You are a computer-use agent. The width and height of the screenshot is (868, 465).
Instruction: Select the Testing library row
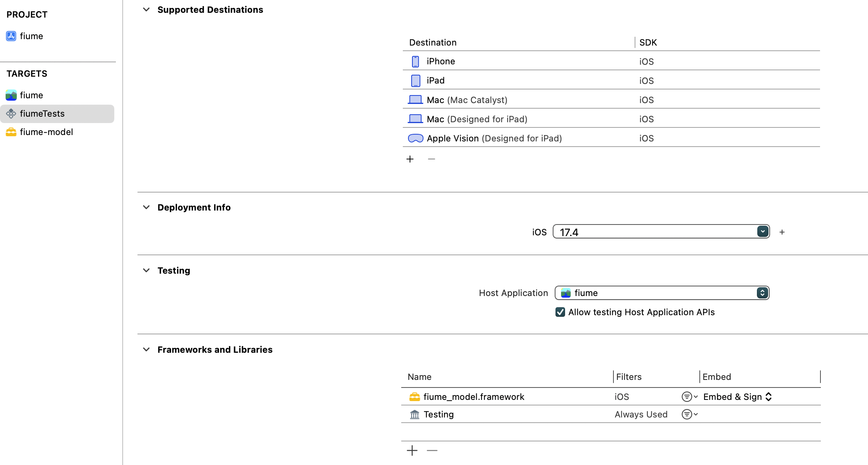[611, 414]
